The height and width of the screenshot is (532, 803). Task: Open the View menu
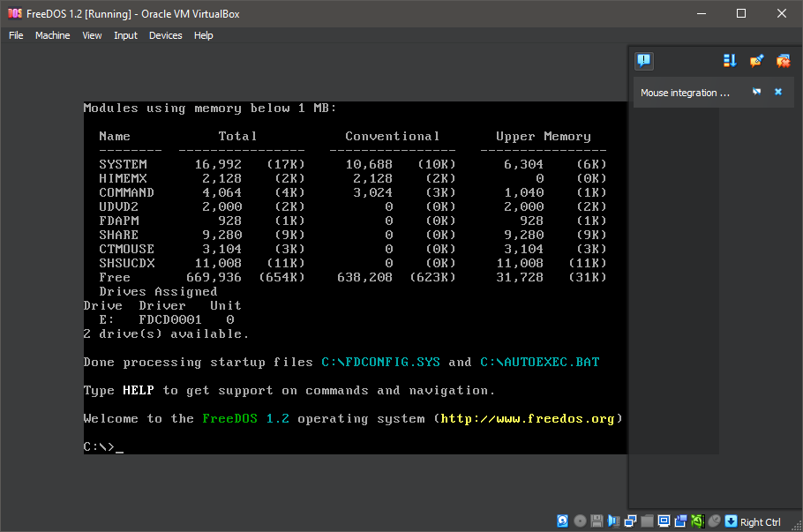(x=92, y=35)
